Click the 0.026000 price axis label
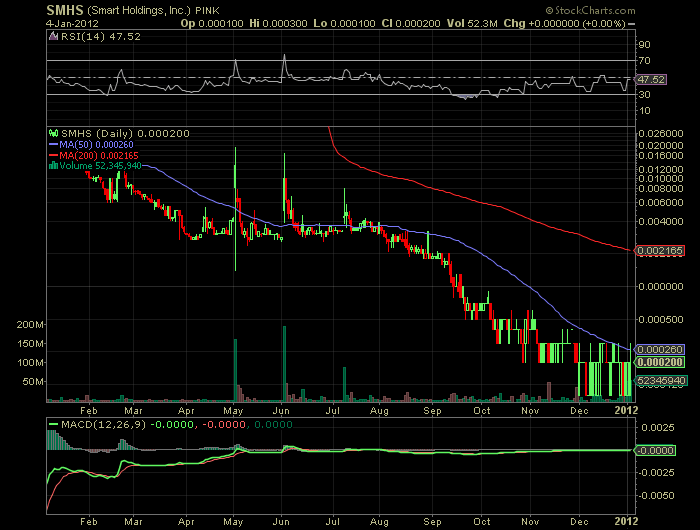Screen dimensions: 700x530 coord(661,134)
